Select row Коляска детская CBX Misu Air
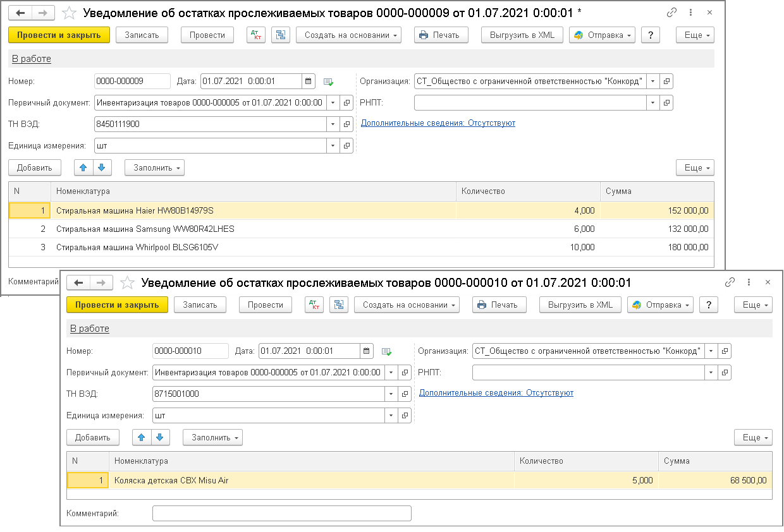Screen dimensions: 784x532 point(419,480)
